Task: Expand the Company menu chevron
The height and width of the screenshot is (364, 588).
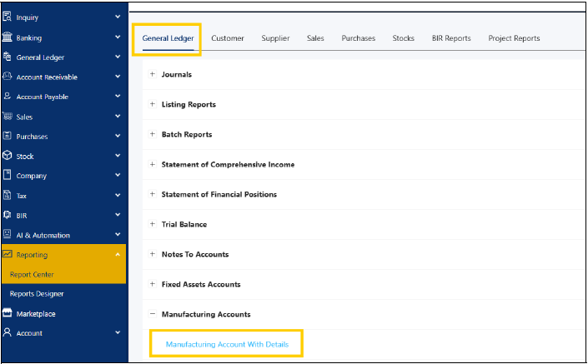Action: pyautogui.click(x=118, y=175)
